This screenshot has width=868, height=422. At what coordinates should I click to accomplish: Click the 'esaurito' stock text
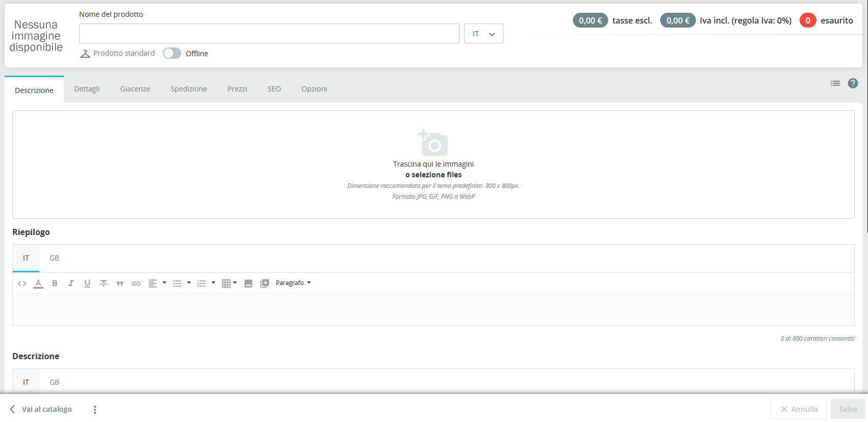pyautogui.click(x=837, y=20)
